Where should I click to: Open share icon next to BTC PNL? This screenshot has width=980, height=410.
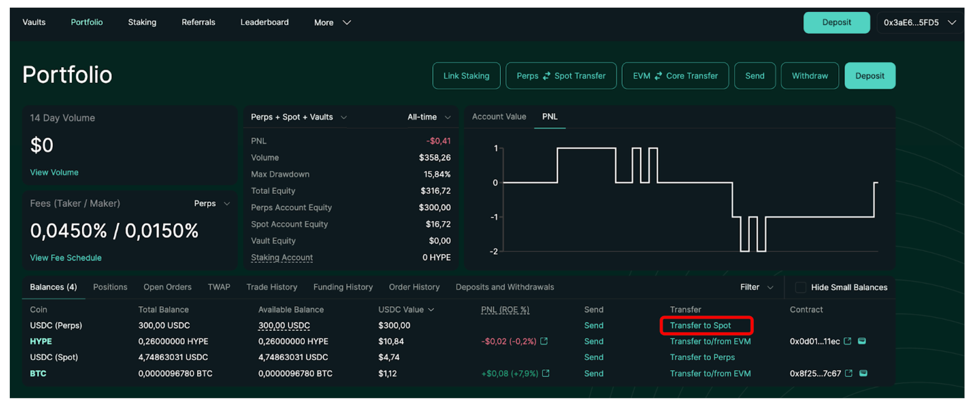click(546, 373)
